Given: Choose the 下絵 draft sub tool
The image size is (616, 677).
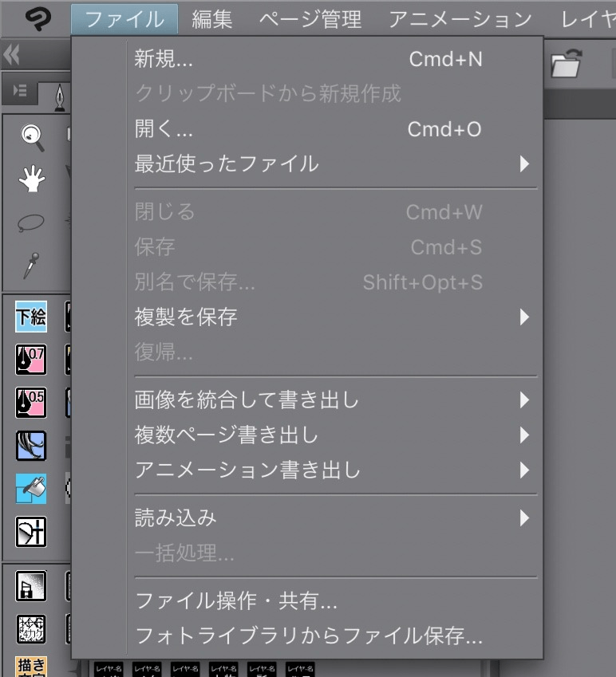Looking at the screenshot, I should pos(31,317).
